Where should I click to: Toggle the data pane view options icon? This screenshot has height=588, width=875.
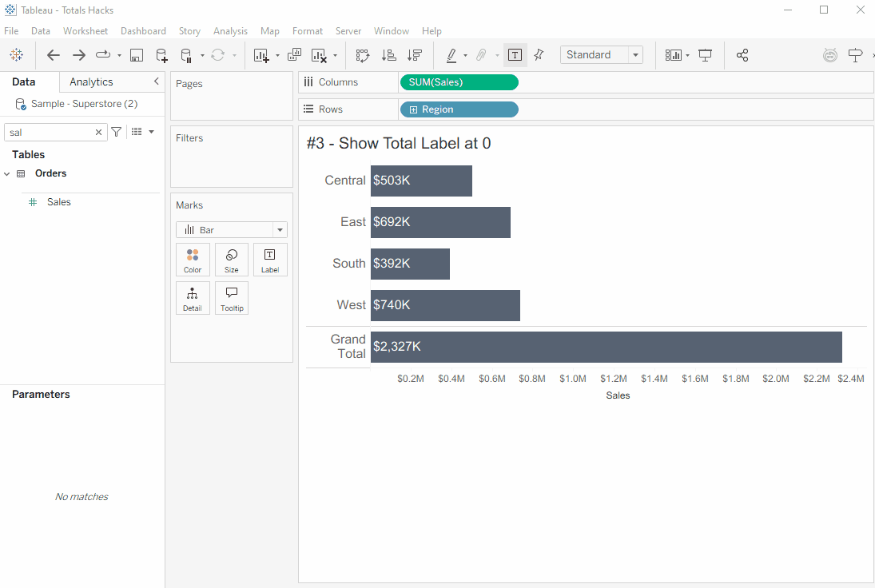[136, 131]
